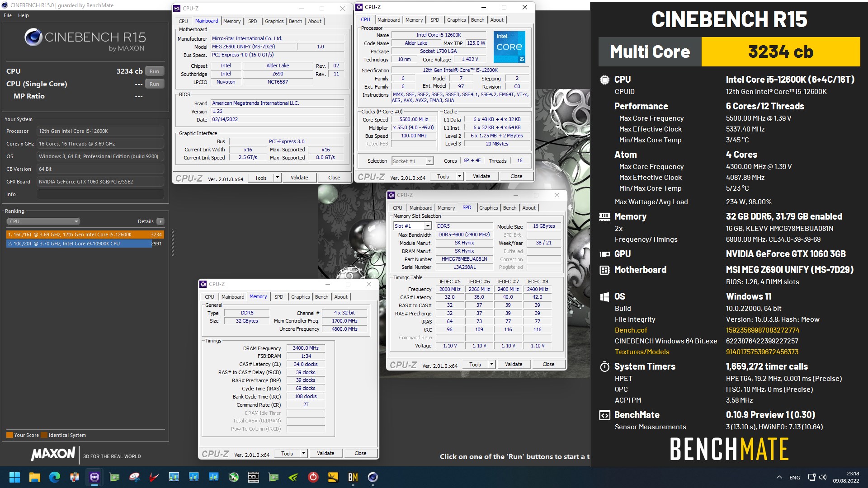Open the Windows Start menu
The image size is (868, 488).
(14, 477)
